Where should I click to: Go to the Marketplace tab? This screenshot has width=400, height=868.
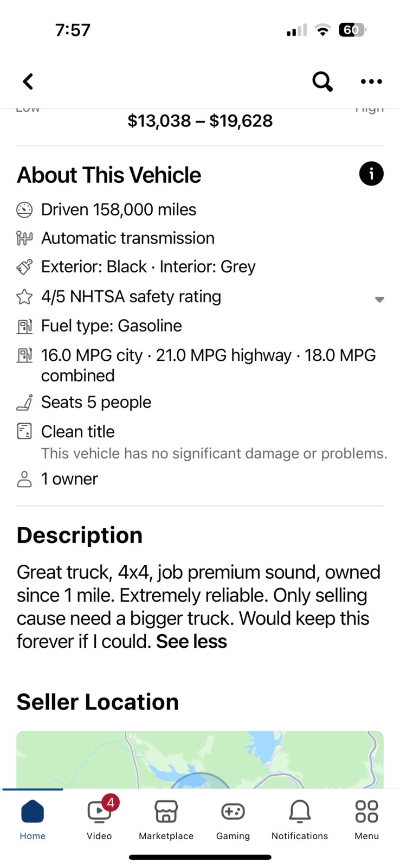tap(166, 820)
